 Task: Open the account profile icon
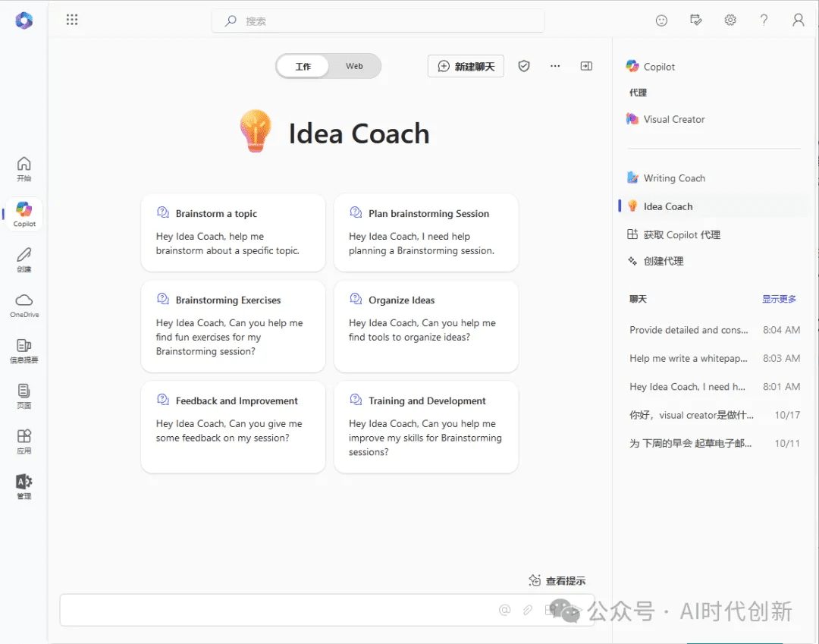(798, 20)
